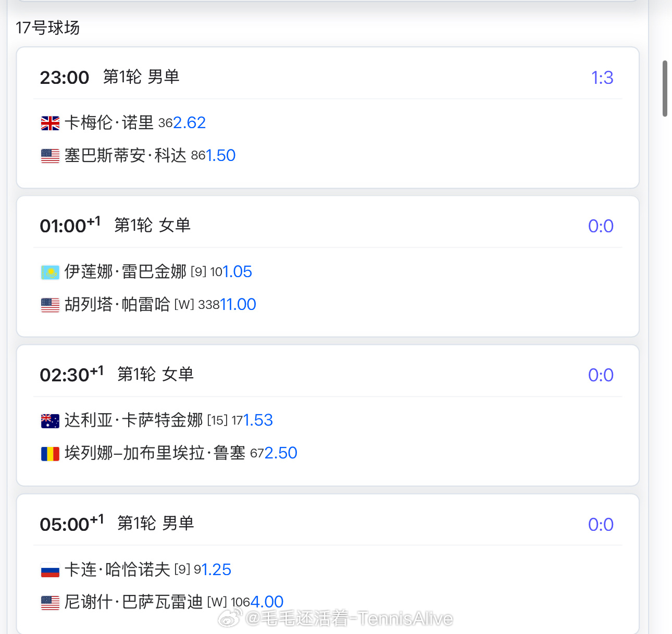Open the 0:0 score of the 05:00 match
The width and height of the screenshot is (672, 634).
(x=601, y=525)
